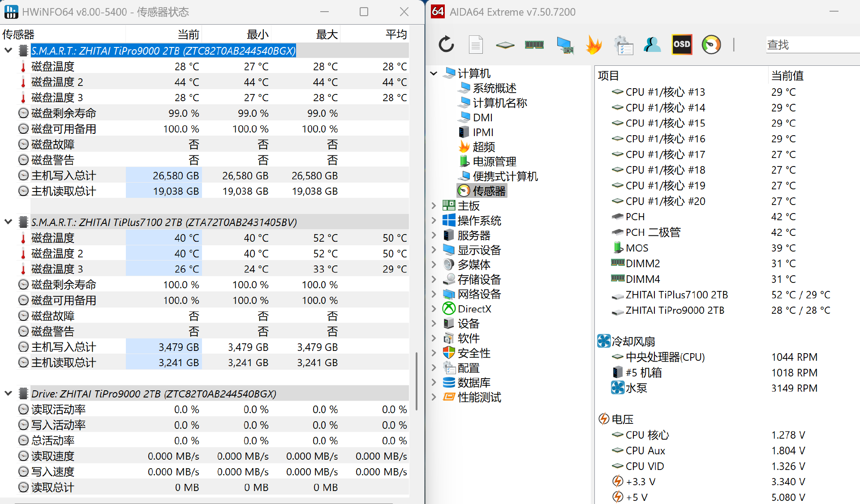Image resolution: width=860 pixels, height=504 pixels.
Task: Select the 冷却风扇 fan section icon
Action: click(604, 341)
